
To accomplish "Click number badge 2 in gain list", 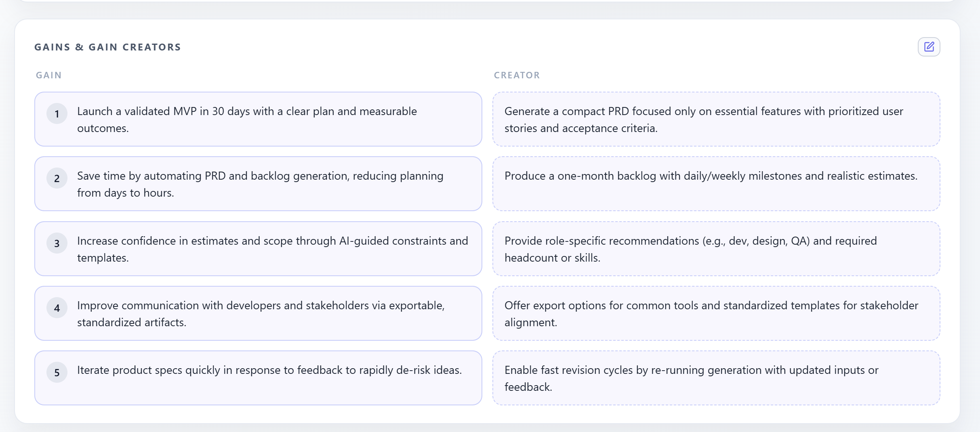I will (57, 178).
